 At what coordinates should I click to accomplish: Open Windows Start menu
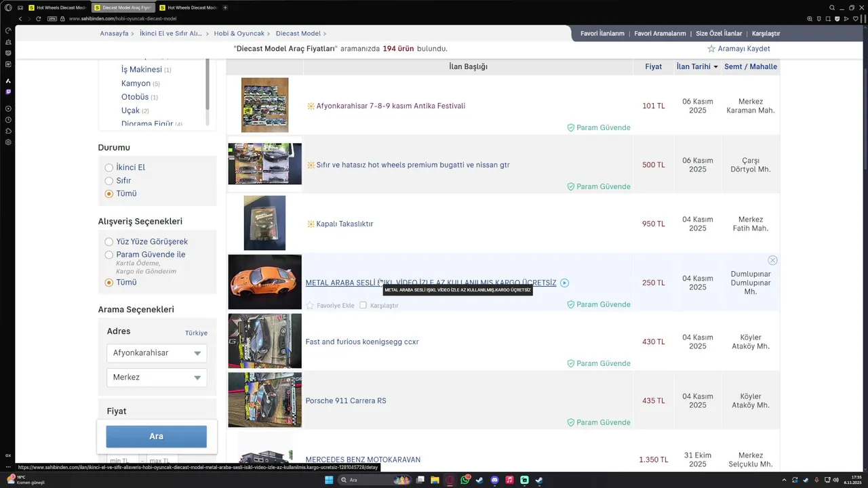click(x=330, y=480)
